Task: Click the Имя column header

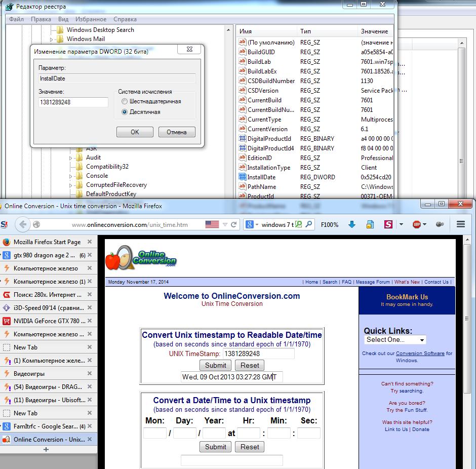Action: 266,31
